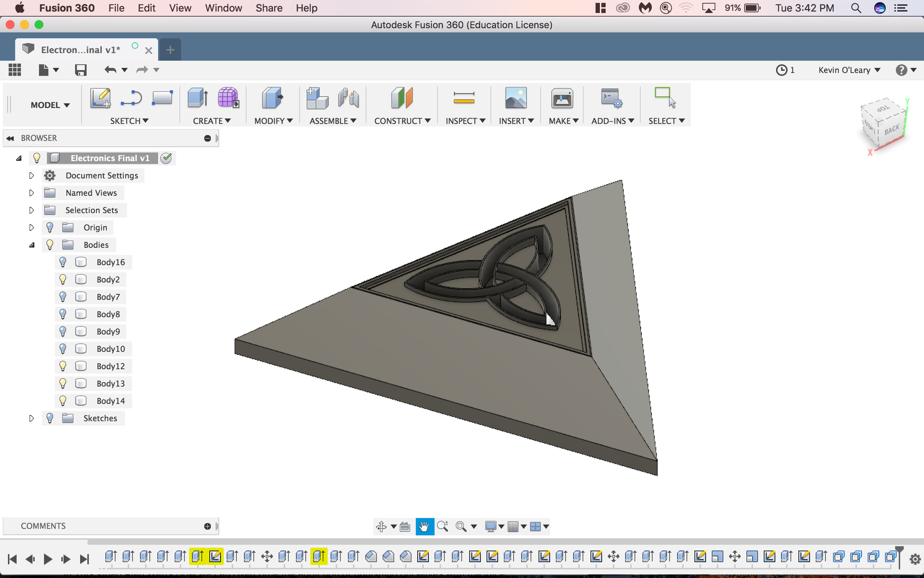Click the Save icon button
Viewport: 924px width, 578px height.
click(x=80, y=70)
